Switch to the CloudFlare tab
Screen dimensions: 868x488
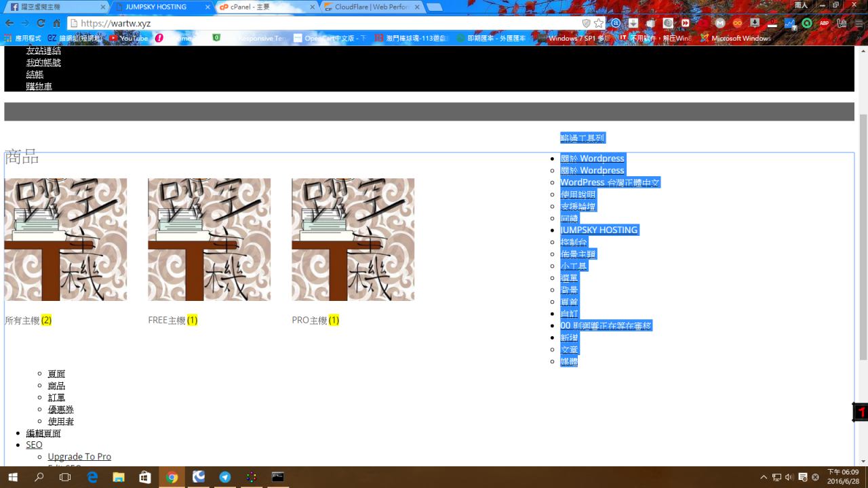pos(371,7)
